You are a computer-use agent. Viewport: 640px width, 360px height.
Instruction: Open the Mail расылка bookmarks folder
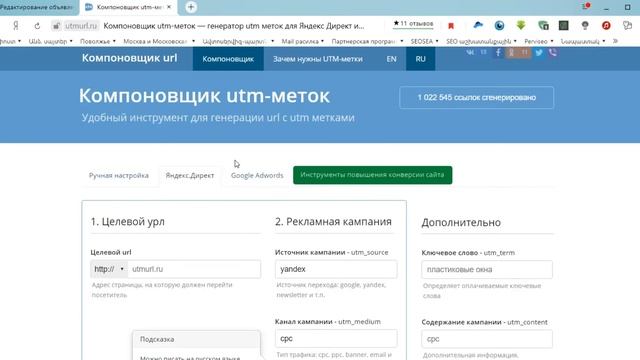click(302, 41)
